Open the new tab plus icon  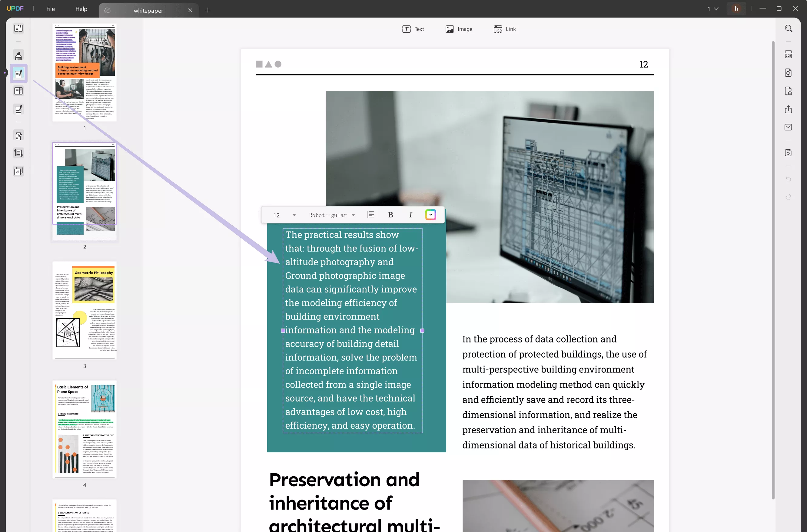coord(208,10)
